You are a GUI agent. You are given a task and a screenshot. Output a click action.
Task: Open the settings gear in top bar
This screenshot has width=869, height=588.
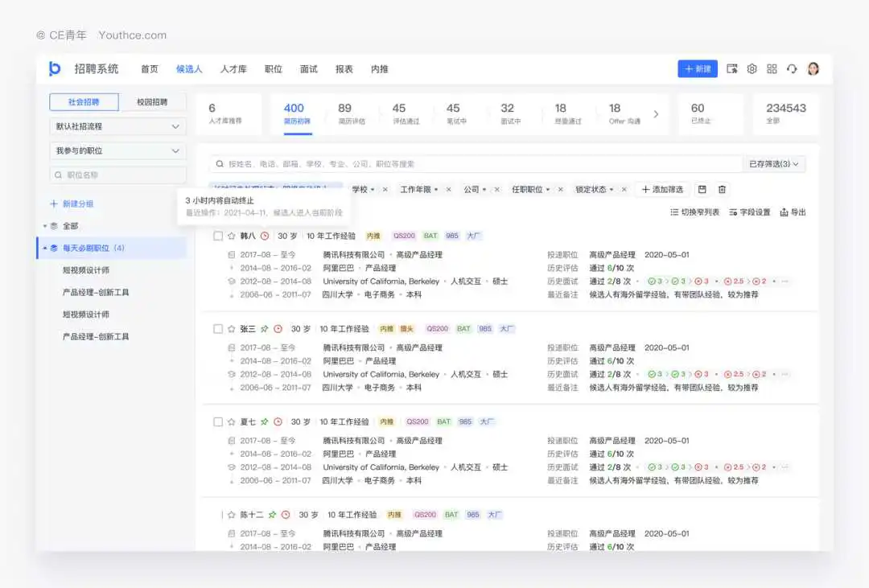[752, 69]
